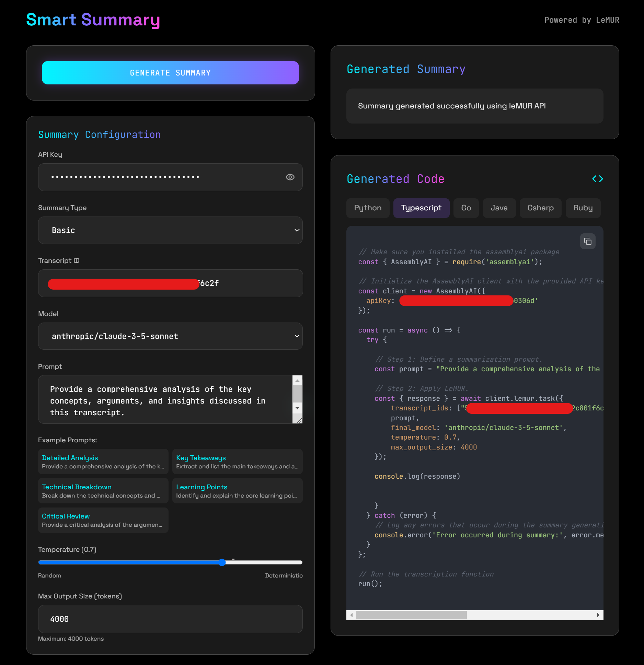
Task: Select the Key Takeaways example prompt
Action: click(x=237, y=462)
